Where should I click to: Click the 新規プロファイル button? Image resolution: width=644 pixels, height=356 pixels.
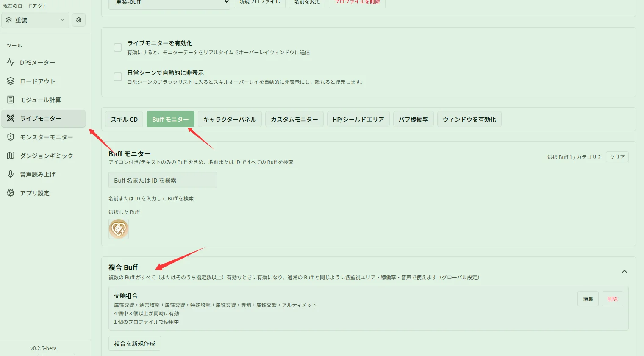coord(260,3)
